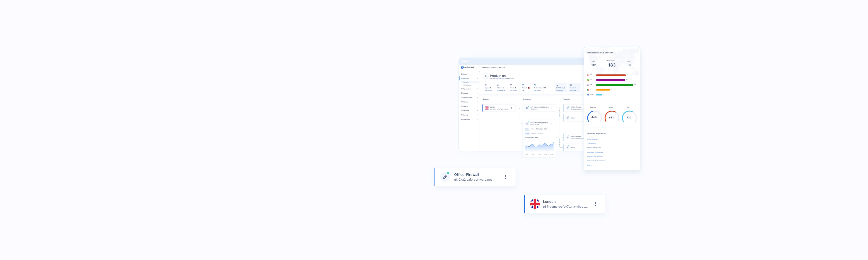Open Support help link

(x=590, y=165)
